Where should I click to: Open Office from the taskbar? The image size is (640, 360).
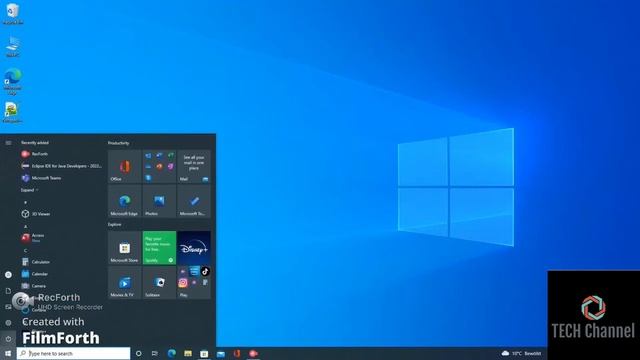[237, 353]
